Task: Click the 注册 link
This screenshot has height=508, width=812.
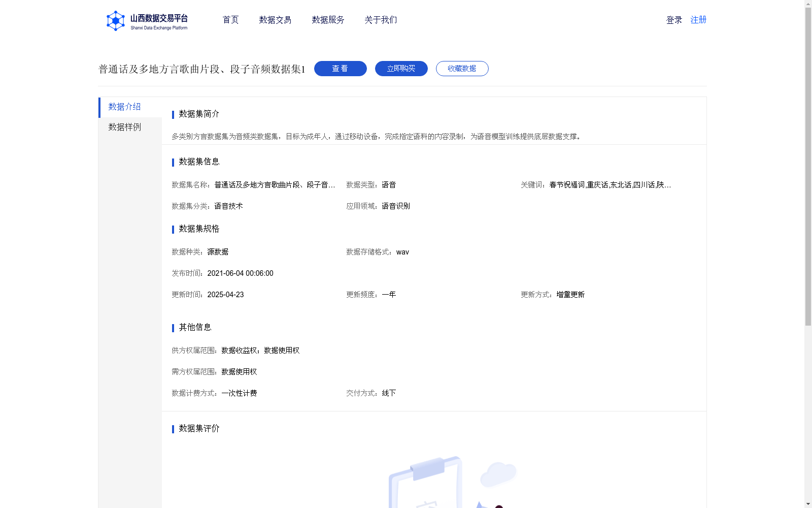Action: point(698,20)
